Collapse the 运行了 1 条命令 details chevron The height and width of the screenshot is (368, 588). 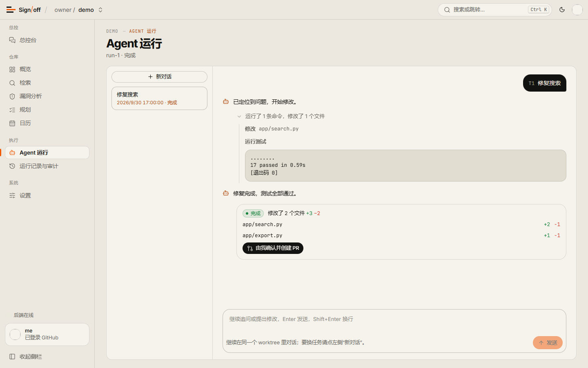tap(239, 117)
